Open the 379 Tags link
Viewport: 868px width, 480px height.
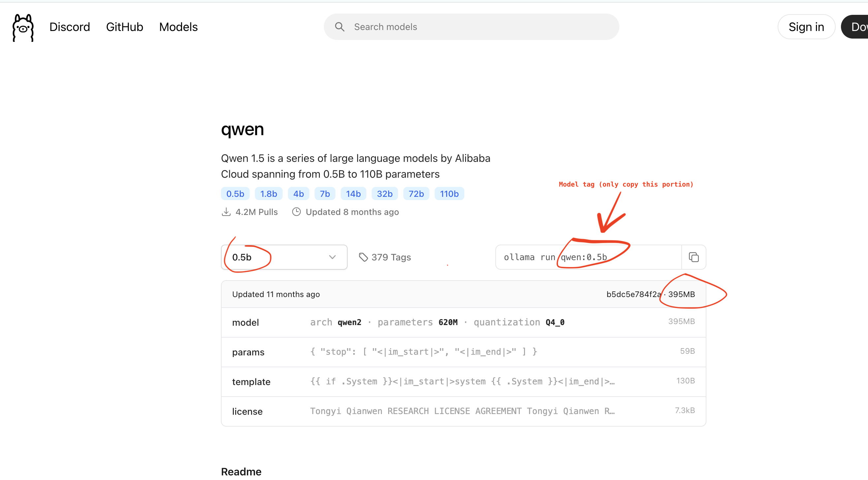point(385,257)
